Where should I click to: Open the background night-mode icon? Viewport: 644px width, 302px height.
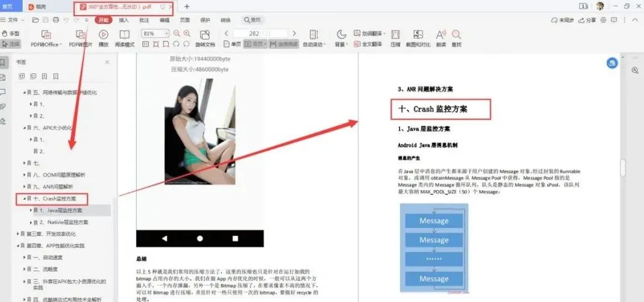click(341, 34)
